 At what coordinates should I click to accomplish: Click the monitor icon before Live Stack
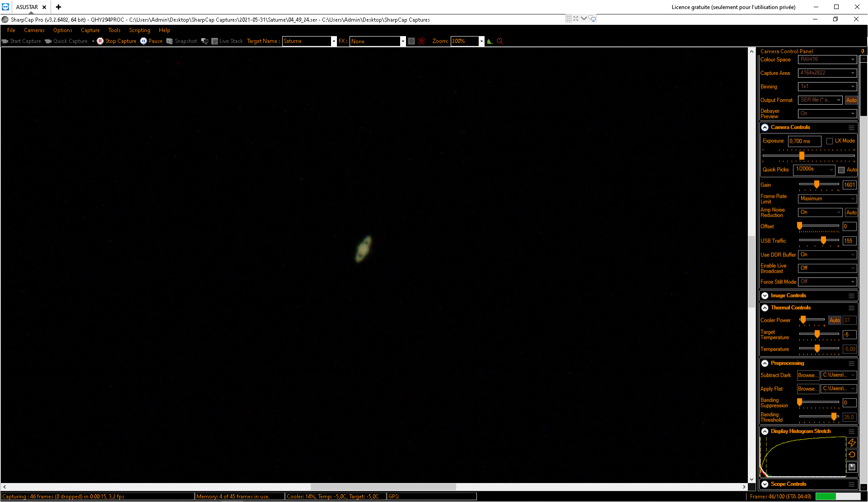pos(205,41)
